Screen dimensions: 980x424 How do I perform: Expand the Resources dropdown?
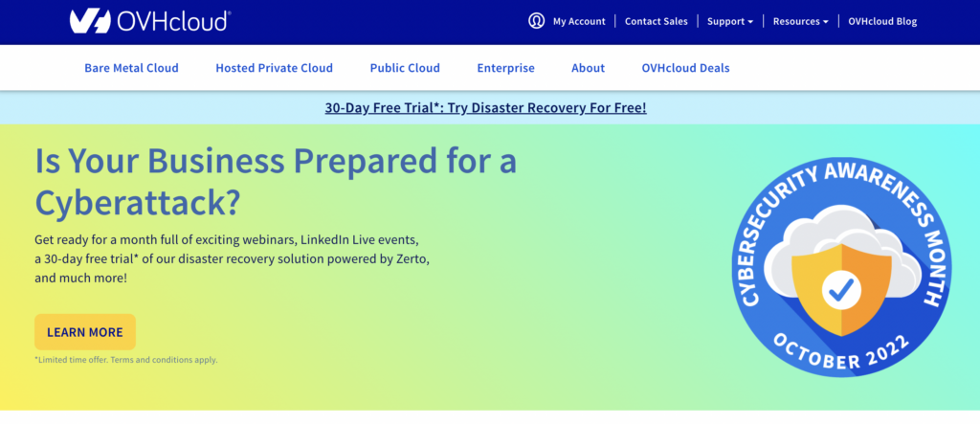point(801,21)
